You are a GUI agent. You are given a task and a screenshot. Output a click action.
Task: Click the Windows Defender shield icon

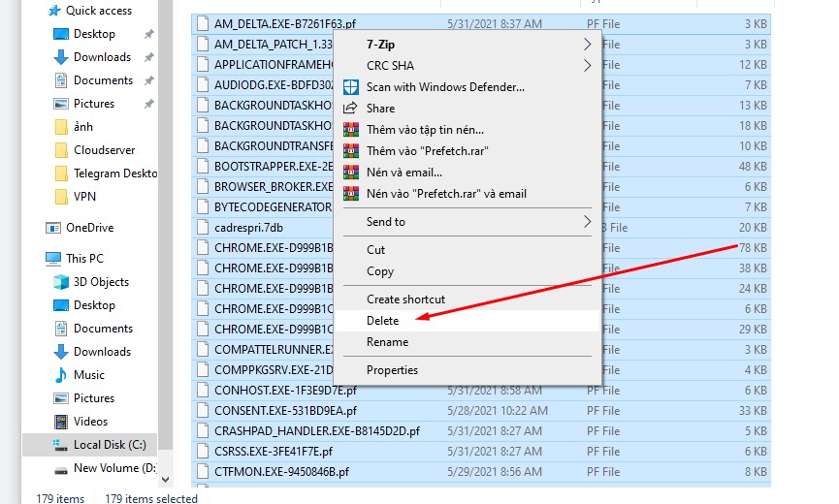coord(350,87)
